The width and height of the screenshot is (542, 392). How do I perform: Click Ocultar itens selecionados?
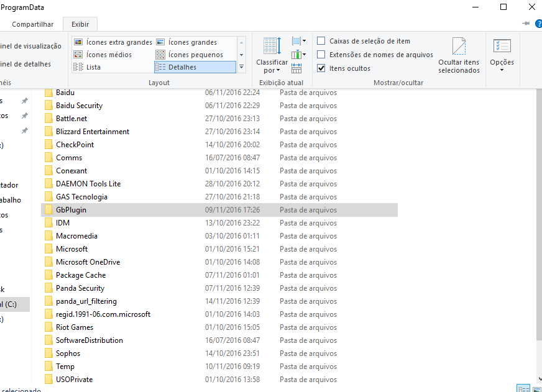click(x=459, y=55)
